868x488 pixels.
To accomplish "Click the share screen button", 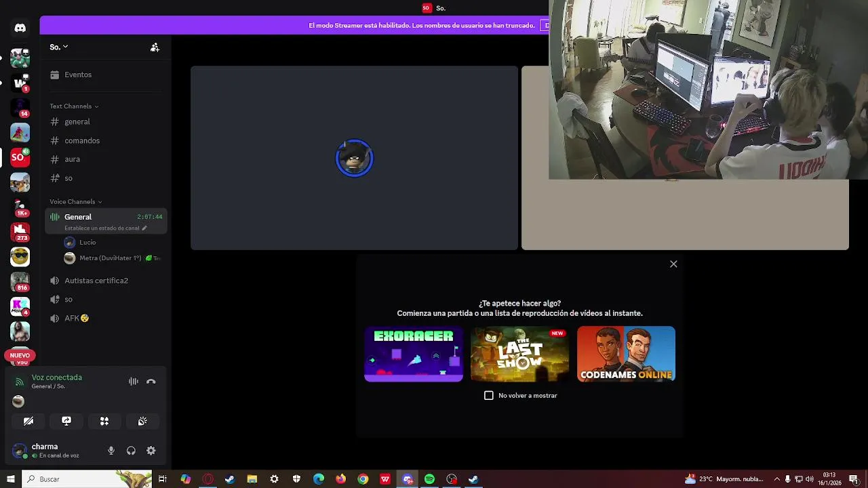I will pyautogui.click(x=66, y=421).
